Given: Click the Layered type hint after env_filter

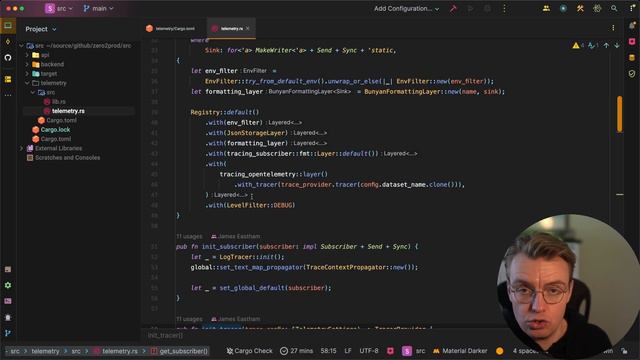Looking at the screenshot, I should [284, 122].
